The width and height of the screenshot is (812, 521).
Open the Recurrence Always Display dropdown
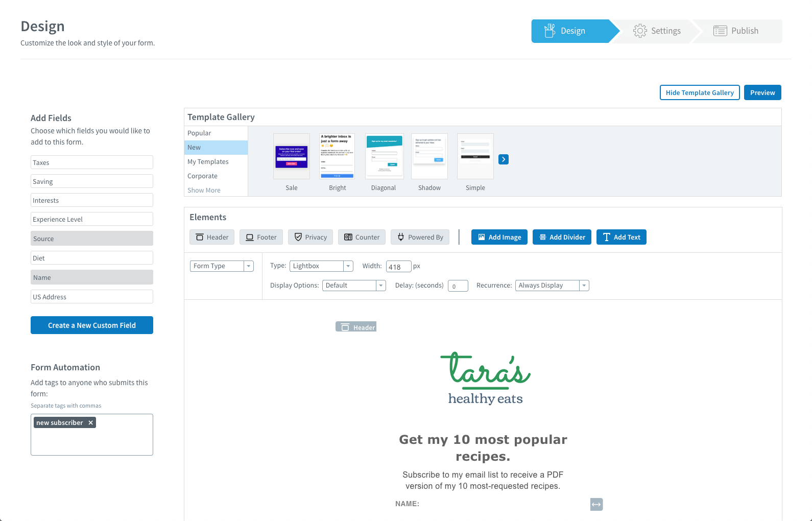pyautogui.click(x=552, y=286)
